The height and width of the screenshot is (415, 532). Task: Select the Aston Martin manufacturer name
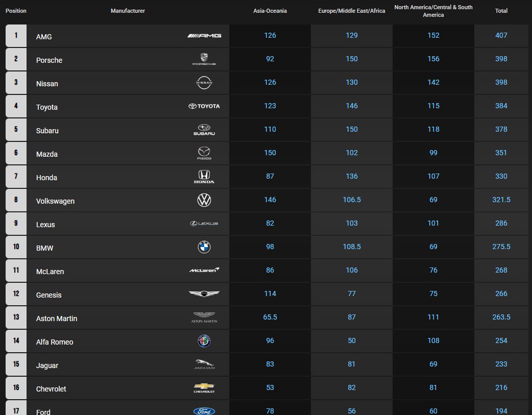coord(57,319)
